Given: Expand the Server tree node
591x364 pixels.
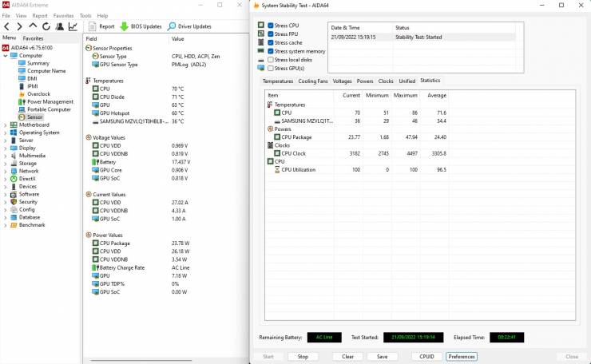Looking at the screenshot, I should pos(6,140).
